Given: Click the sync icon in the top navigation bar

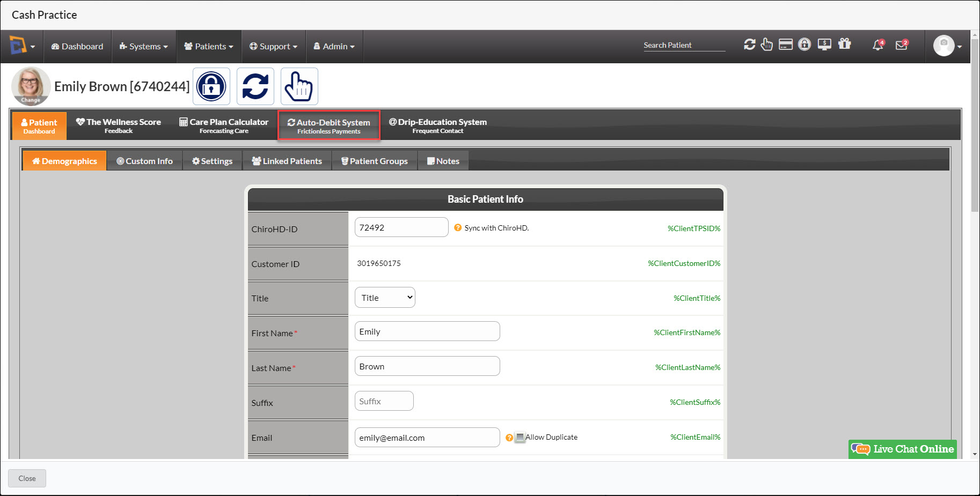Looking at the screenshot, I should click(749, 45).
